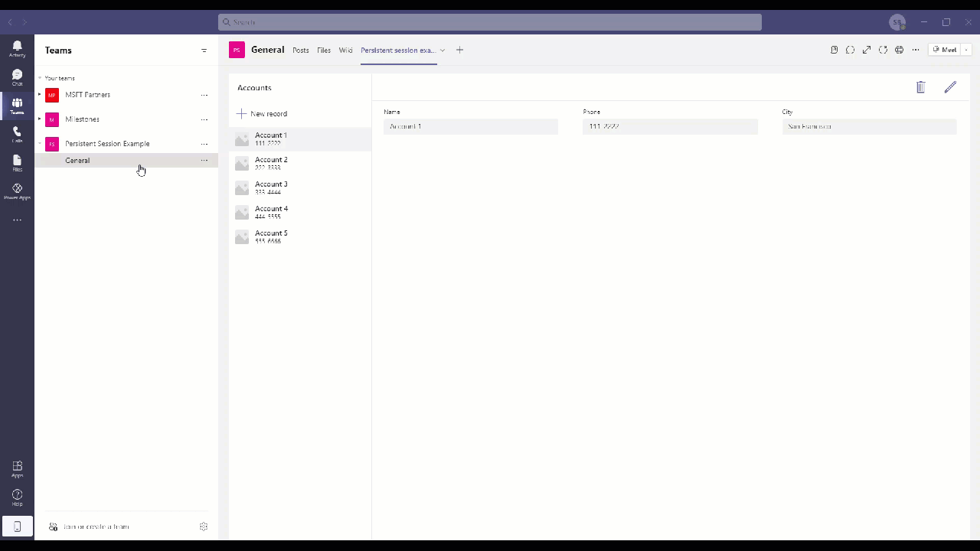This screenshot has width=980, height=551.
Task: Go back with the history arrow
Action: [10, 22]
